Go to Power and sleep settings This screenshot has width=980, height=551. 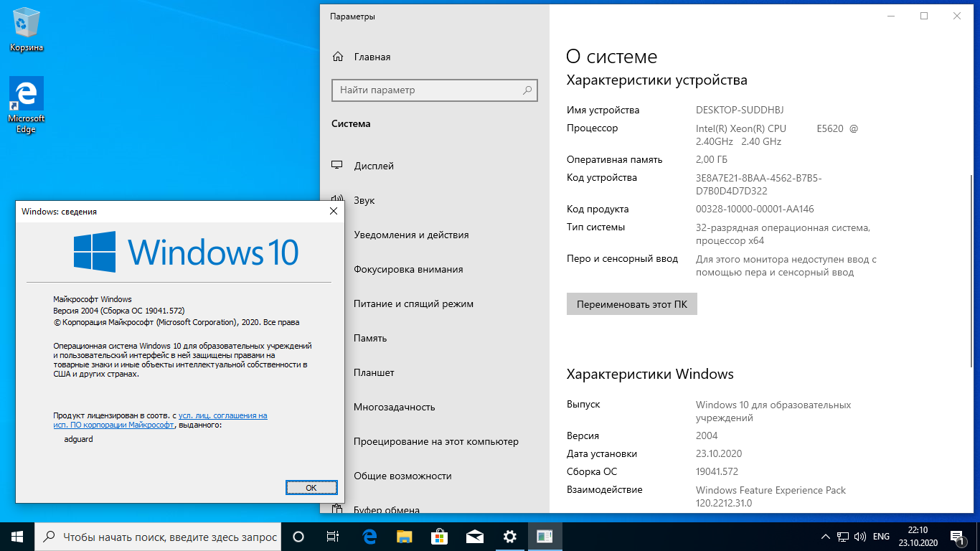(x=413, y=303)
